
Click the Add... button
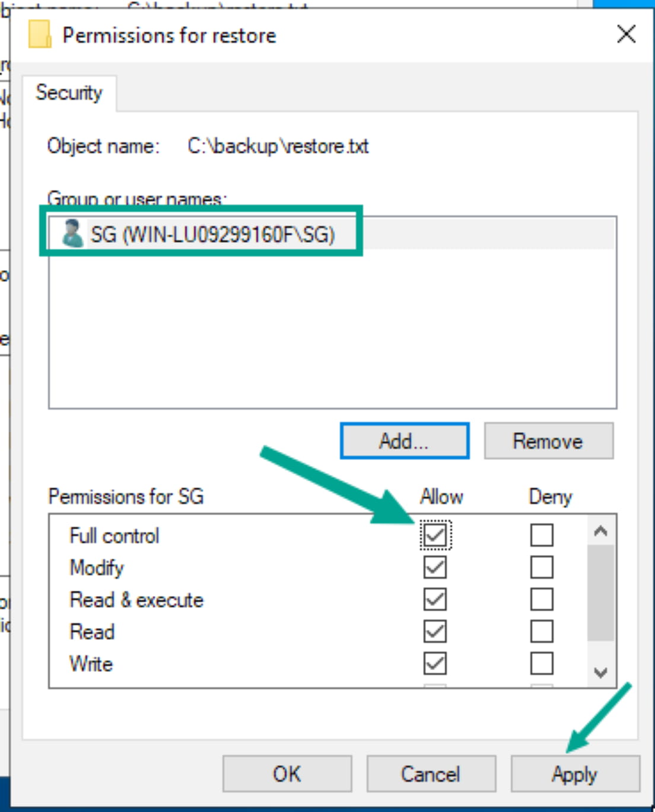click(x=405, y=441)
